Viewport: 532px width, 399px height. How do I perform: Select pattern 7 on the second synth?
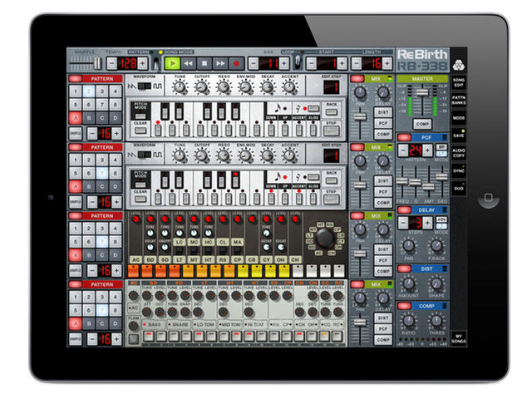[x=101, y=174]
